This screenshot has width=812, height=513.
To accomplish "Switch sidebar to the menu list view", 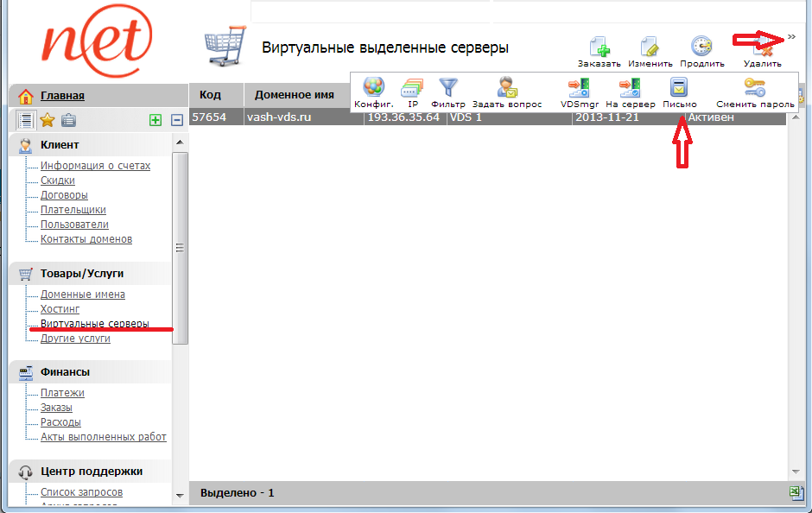I will [26, 120].
